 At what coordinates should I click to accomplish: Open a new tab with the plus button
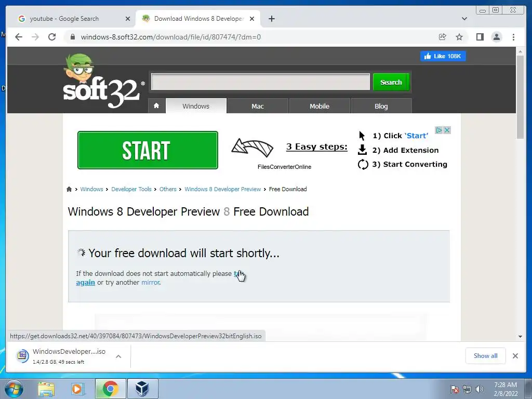[x=271, y=19]
